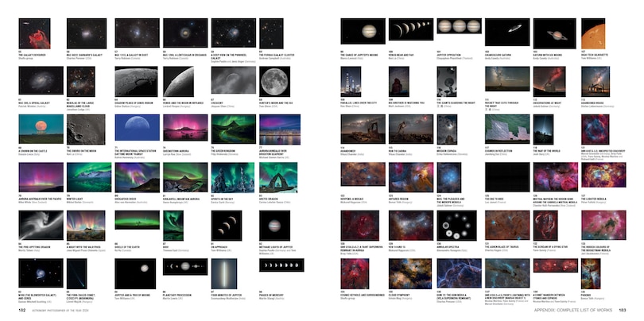Select the Cloud Symphony thumbnail
Screen dimensions: 644x321
[410, 274]
